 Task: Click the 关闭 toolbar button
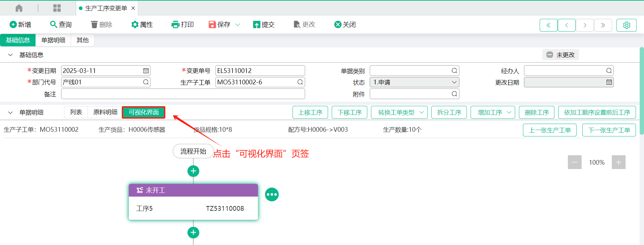point(345,25)
